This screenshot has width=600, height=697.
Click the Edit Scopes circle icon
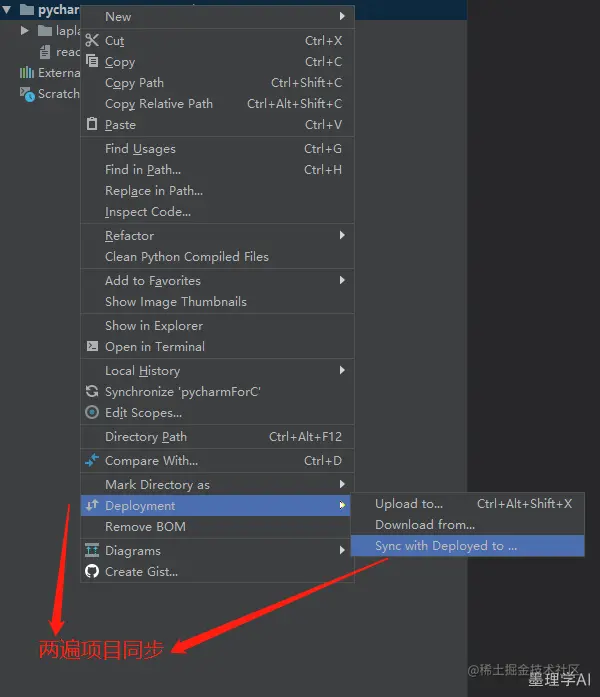92,413
